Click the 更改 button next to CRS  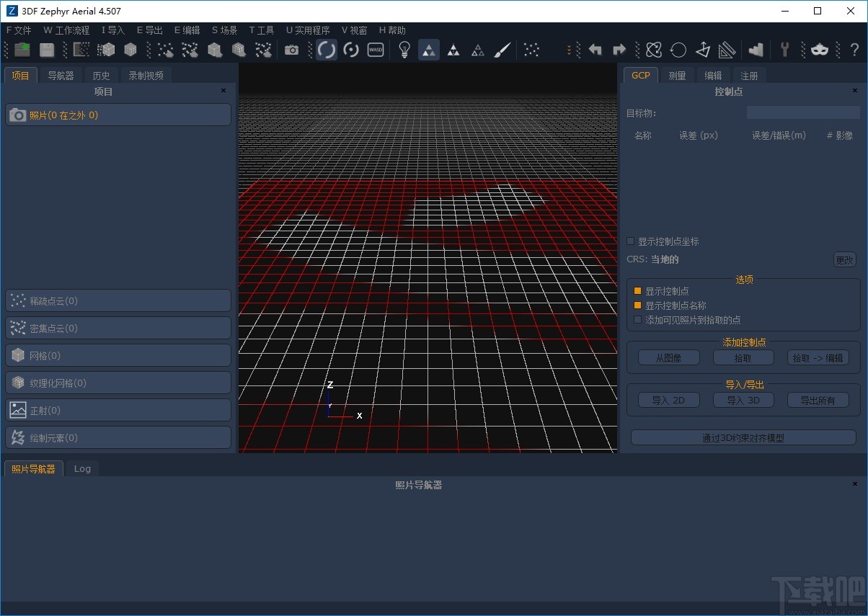843,259
